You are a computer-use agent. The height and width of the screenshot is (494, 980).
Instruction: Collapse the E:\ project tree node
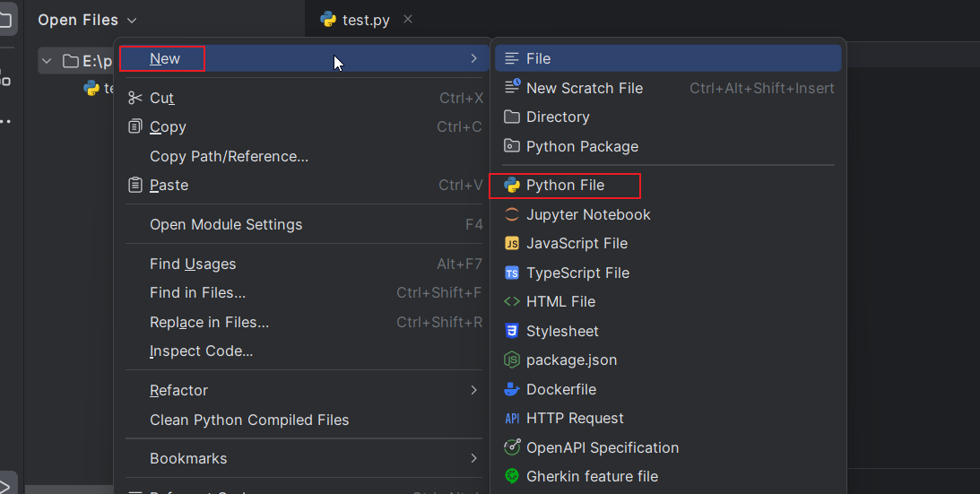pos(48,62)
